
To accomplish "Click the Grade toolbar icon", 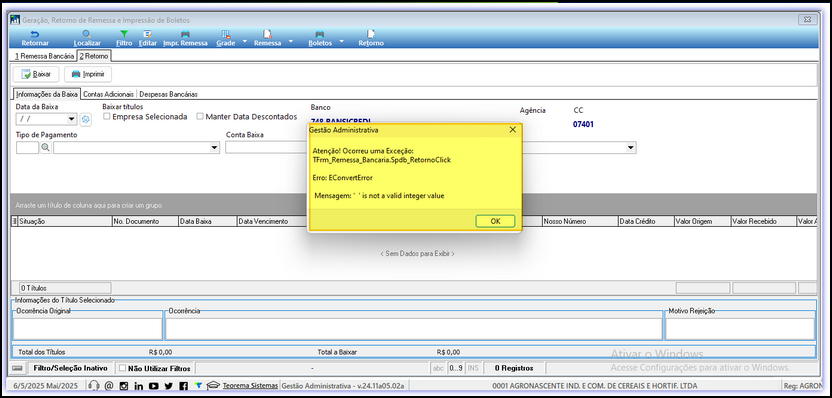I will [226, 34].
